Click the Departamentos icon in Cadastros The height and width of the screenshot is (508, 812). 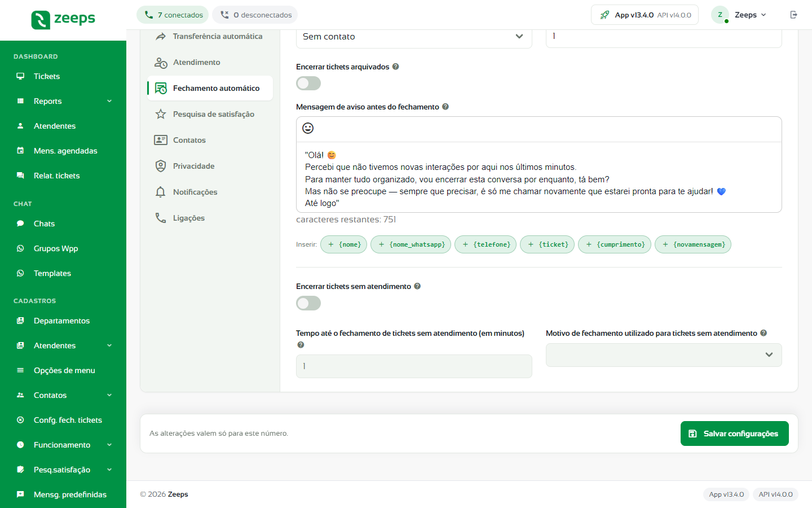click(x=20, y=321)
